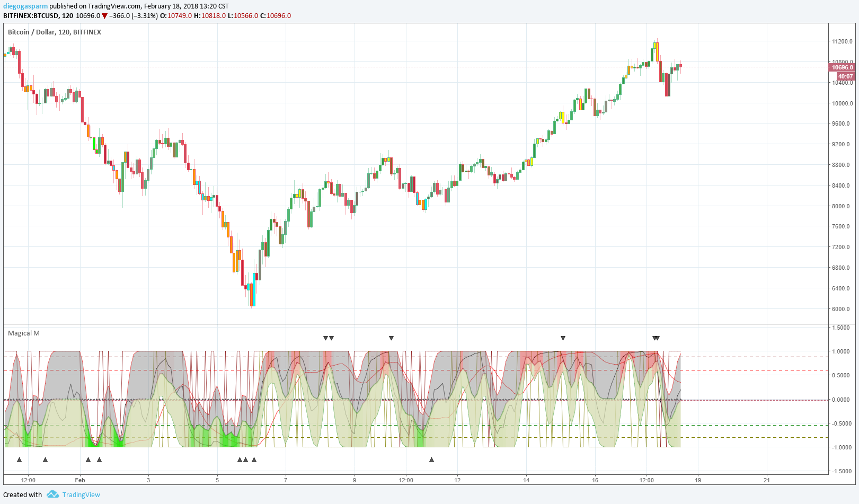Click the up-arrow buy marker near date 11

(431, 459)
